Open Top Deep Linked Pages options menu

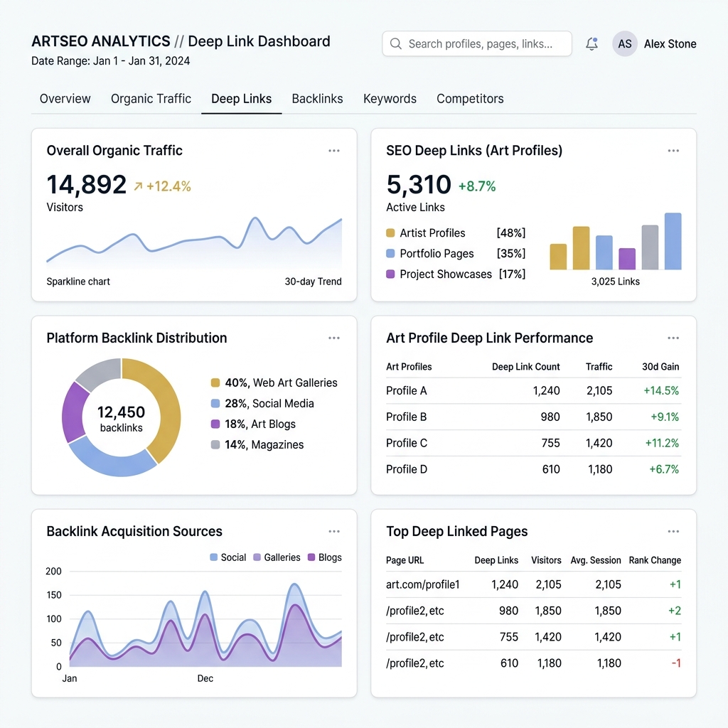coord(673,531)
